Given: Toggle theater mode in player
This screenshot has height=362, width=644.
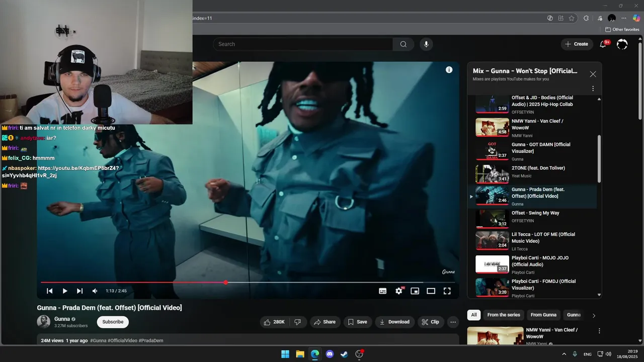Looking at the screenshot, I should (431, 291).
